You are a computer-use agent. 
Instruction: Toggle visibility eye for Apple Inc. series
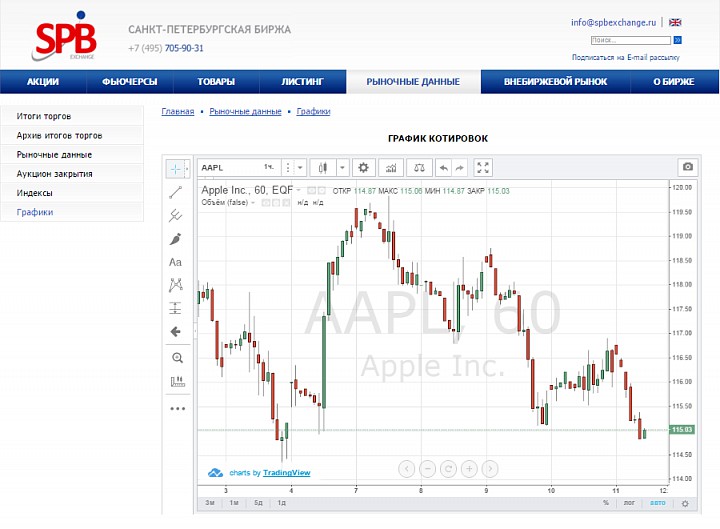(311, 191)
